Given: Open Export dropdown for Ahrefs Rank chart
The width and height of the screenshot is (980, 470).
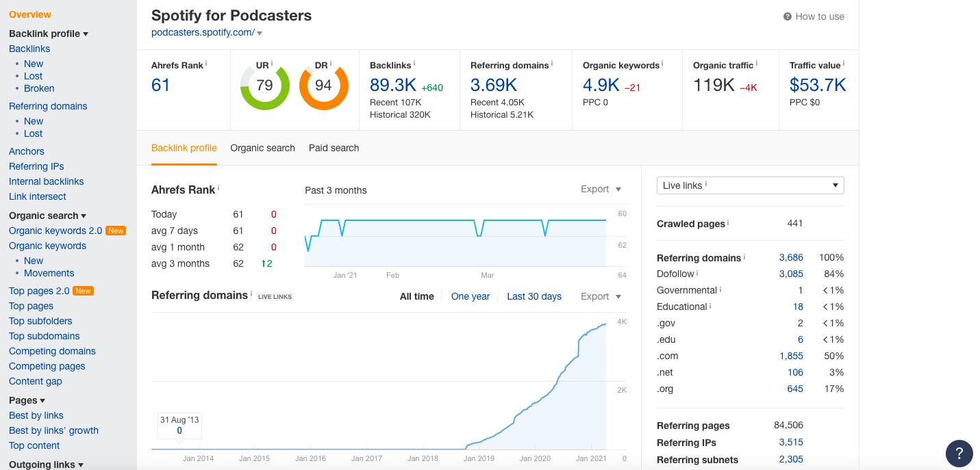Looking at the screenshot, I should (601, 189).
